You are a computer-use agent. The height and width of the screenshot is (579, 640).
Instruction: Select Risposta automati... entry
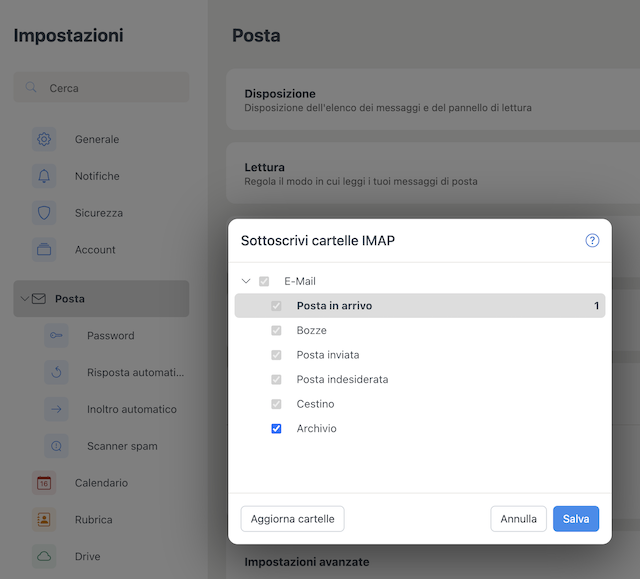click(x=136, y=372)
